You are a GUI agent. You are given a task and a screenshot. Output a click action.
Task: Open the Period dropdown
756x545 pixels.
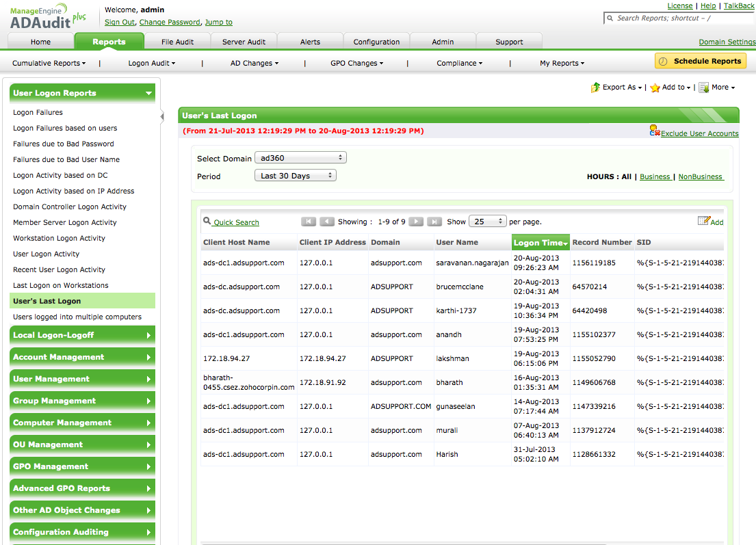point(296,176)
